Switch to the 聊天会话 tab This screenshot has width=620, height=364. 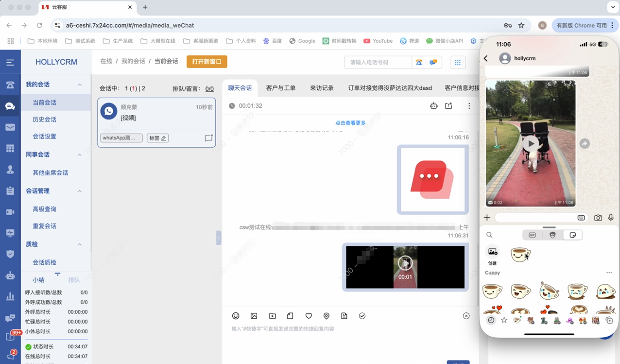tap(240, 88)
